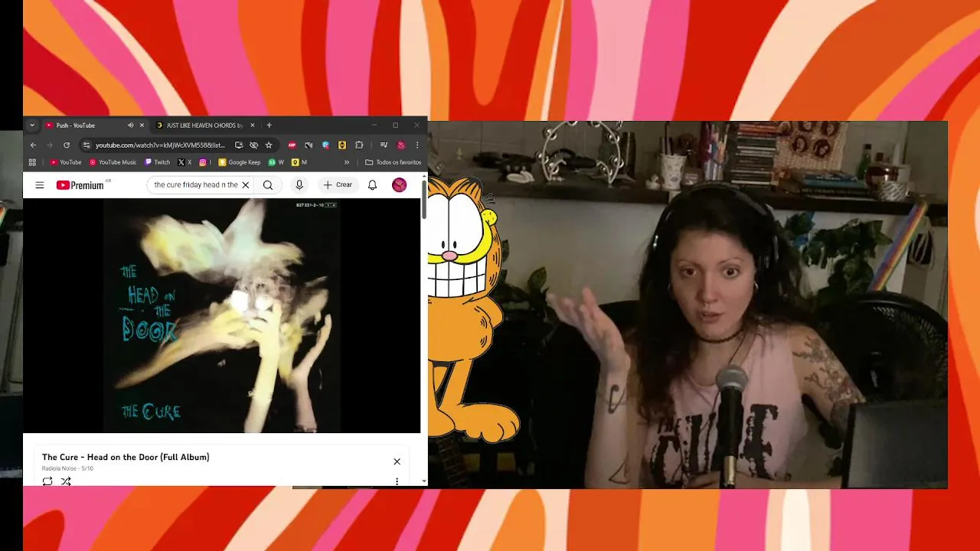Switch to the Push - YouTube tab
980x551 pixels.
tap(88, 126)
